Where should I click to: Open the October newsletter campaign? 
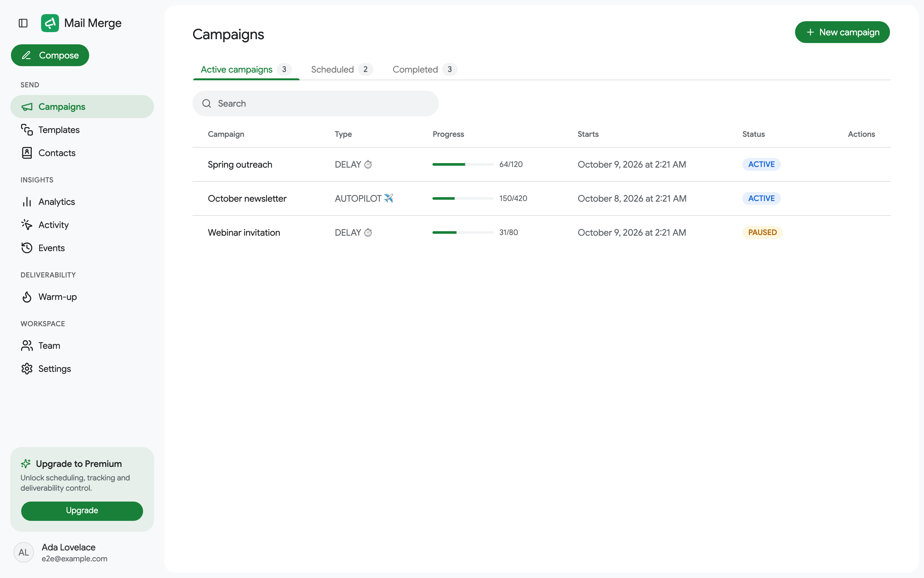click(247, 198)
